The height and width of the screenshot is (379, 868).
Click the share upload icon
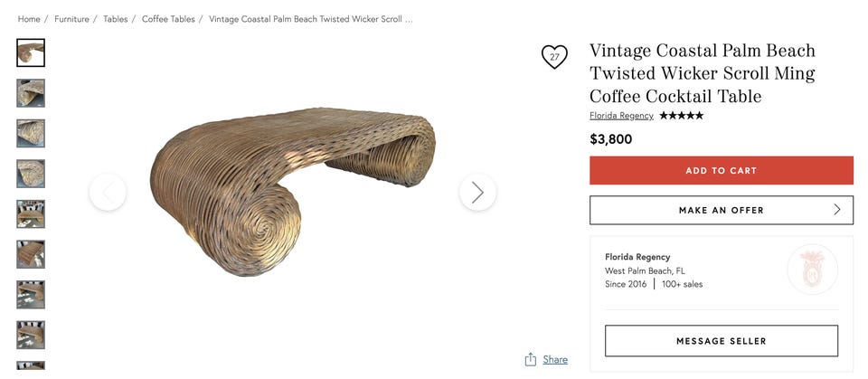click(531, 359)
